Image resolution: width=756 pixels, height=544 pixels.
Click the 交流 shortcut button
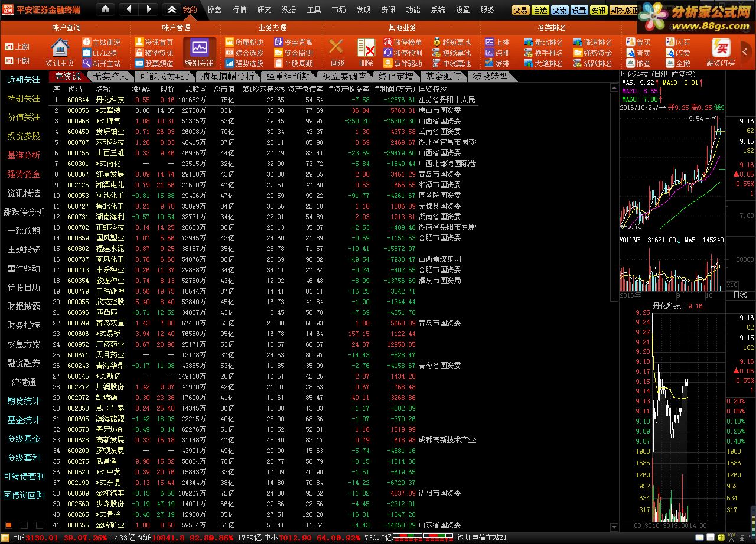tap(559, 11)
